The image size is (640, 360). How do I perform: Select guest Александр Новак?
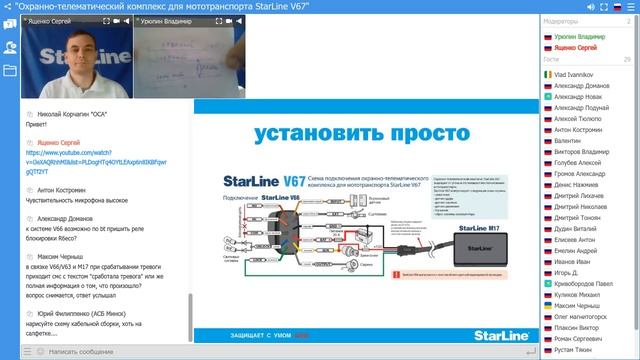(x=578, y=97)
